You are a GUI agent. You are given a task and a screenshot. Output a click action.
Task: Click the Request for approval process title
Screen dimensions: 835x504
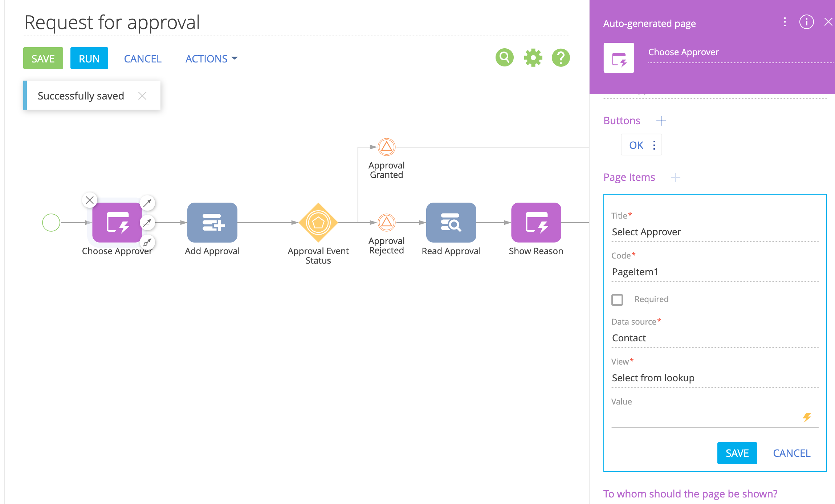(112, 23)
